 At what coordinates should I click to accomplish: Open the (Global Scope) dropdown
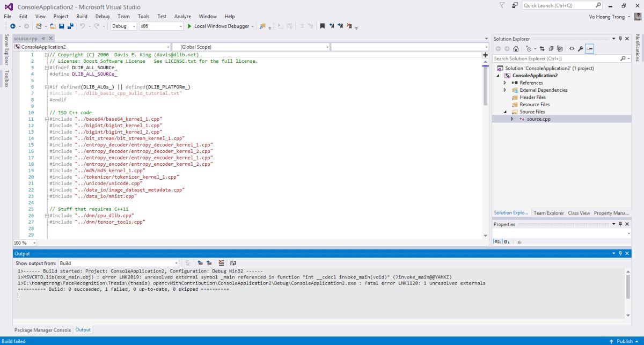251,47
